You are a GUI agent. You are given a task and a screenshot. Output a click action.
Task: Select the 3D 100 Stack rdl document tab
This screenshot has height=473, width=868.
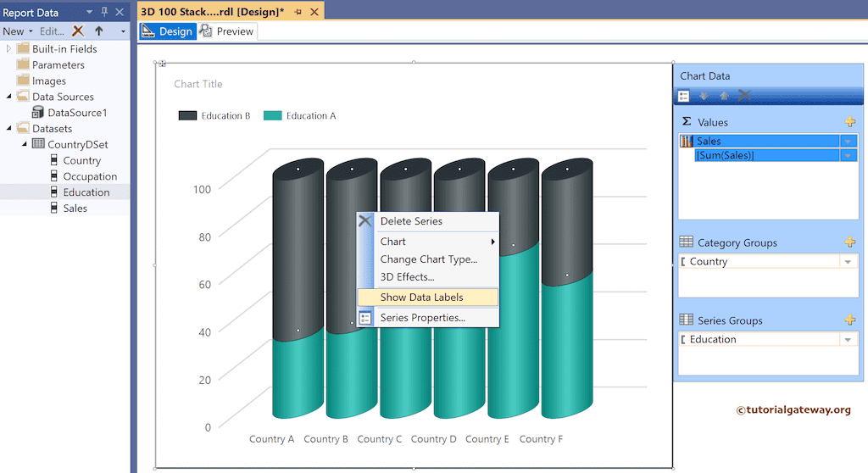click(x=213, y=12)
